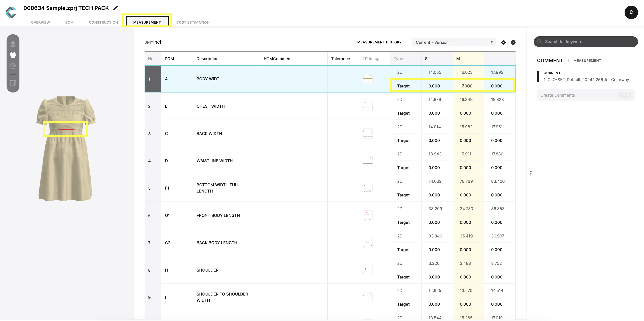
Task: Focus the Create Comments input field
Action: click(585, 95)
